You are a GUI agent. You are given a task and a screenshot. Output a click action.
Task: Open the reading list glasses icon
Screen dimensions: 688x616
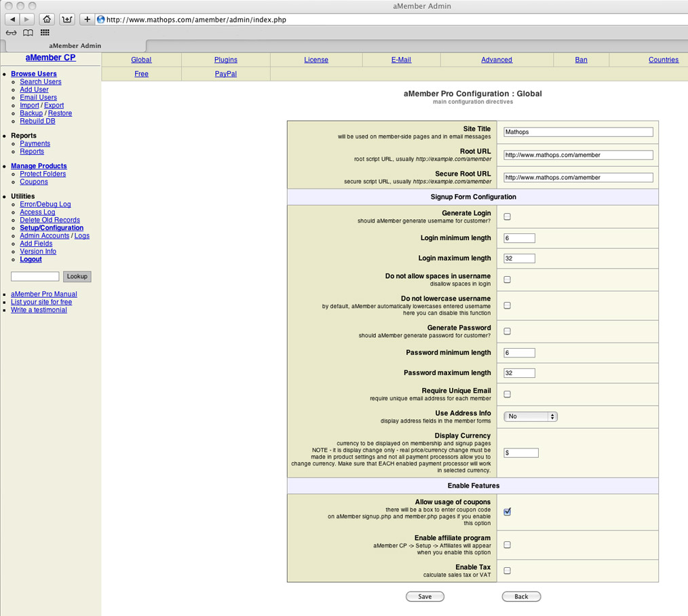[x=12, y=33]
